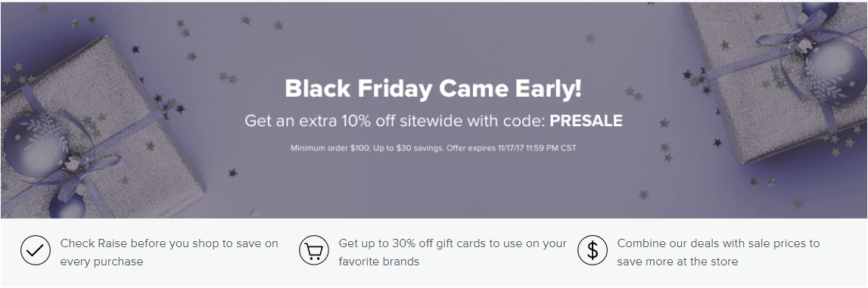
Task: Open 'Check Raise before you shop' text
Action: (x=170, y=243)
